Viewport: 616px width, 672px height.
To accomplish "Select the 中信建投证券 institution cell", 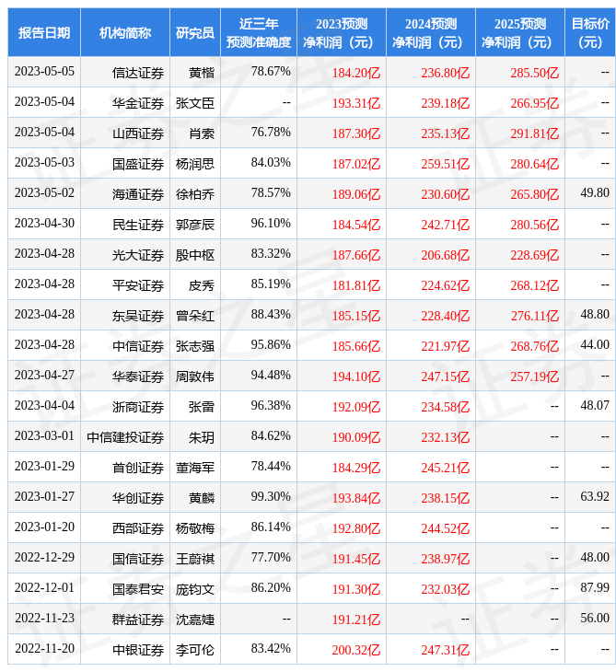I will [125, 437].
